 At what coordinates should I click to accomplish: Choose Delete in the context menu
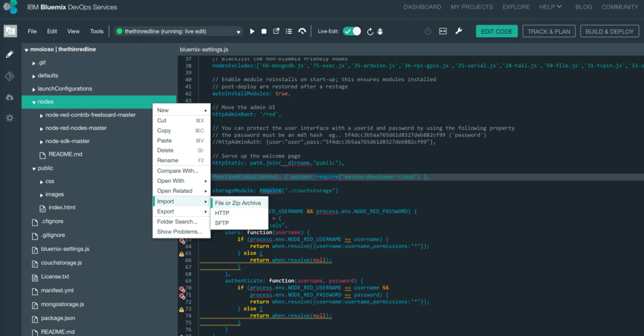pyautogui.click(x=182, y=151)
